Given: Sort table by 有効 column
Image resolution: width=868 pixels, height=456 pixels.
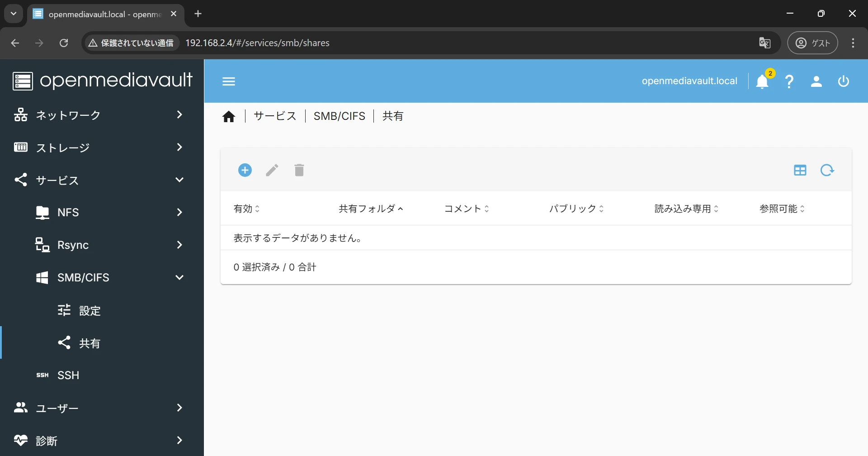Looking at the screenshot, I should tap(246, 209).
